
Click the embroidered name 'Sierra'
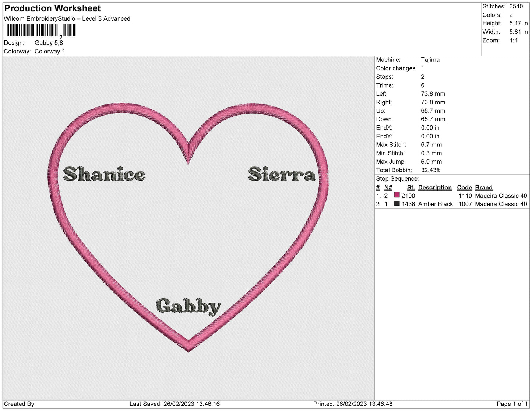[x=282, y=174]
